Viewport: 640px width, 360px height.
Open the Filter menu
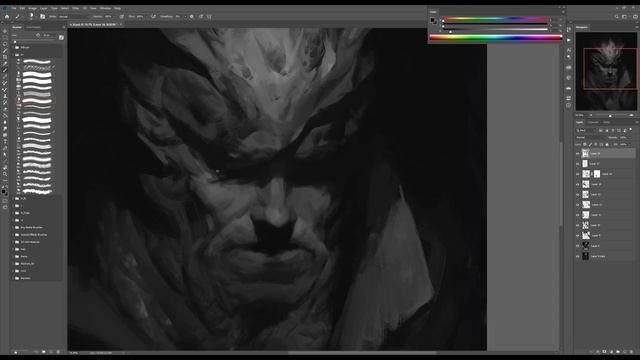[76, 8]
